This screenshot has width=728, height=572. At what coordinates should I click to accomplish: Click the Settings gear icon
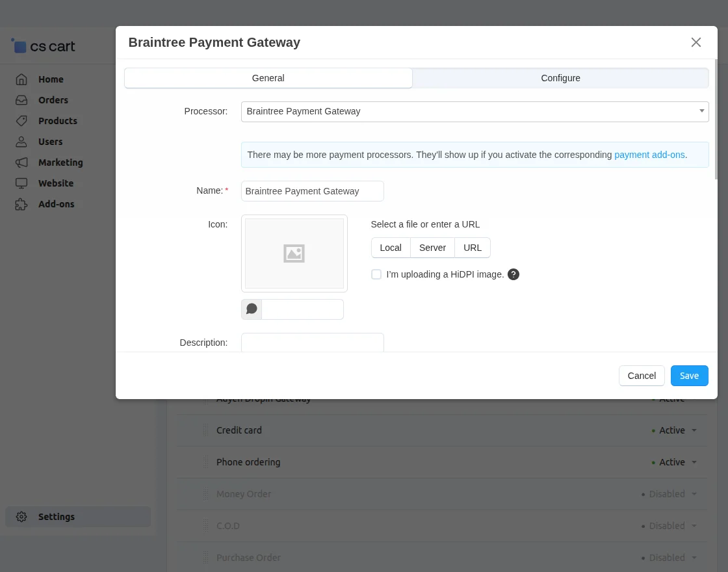click(x=21, y=517)
